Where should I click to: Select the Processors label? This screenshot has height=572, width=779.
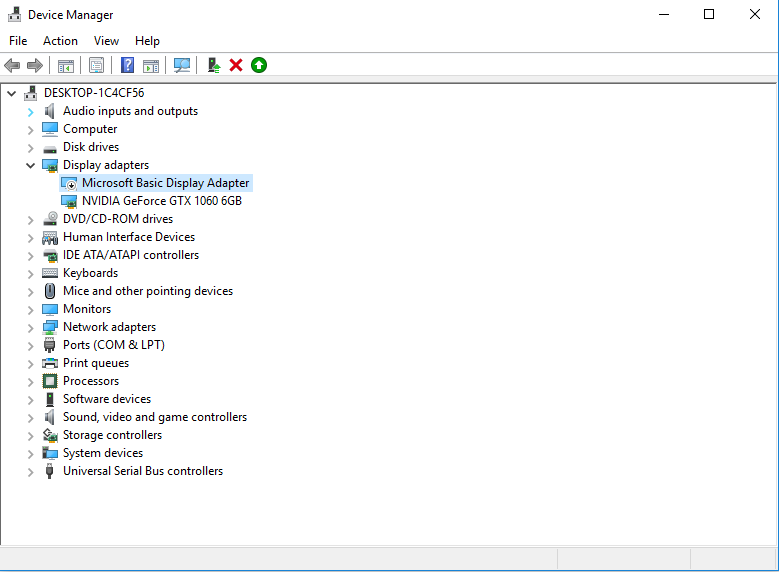pyautogui.click(x=91, y=381)
